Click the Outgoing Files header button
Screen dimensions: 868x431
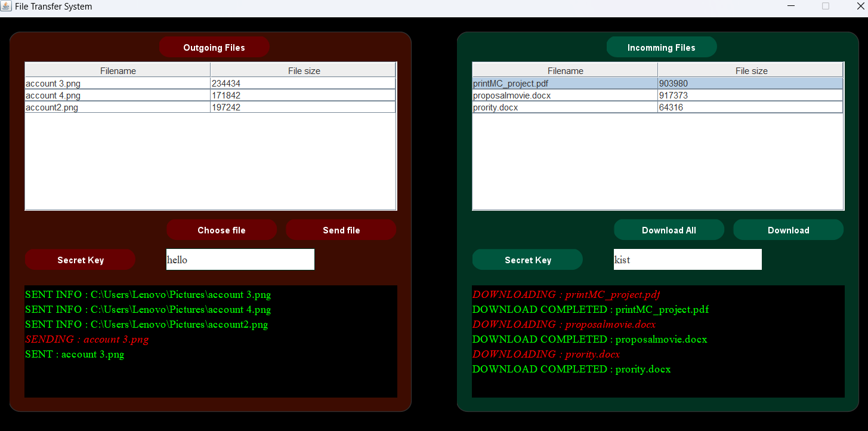pyautogui.click(x=214, y=47)
